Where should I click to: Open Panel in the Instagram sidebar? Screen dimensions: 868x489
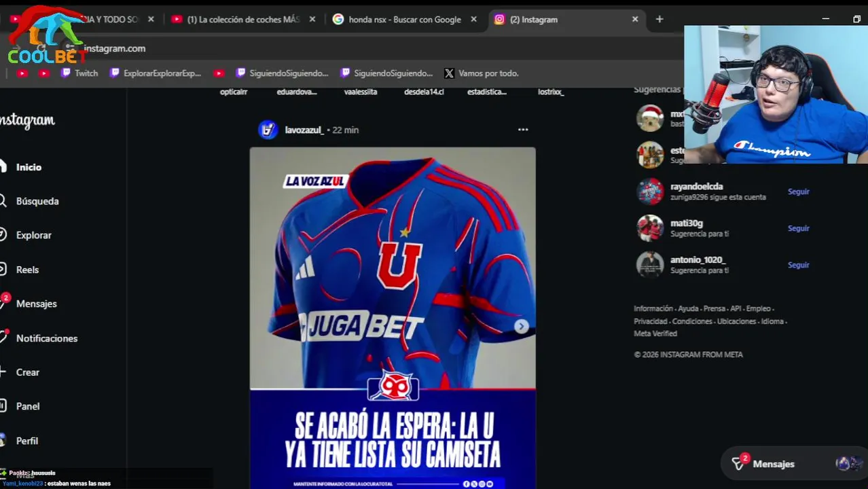(28, 406)
